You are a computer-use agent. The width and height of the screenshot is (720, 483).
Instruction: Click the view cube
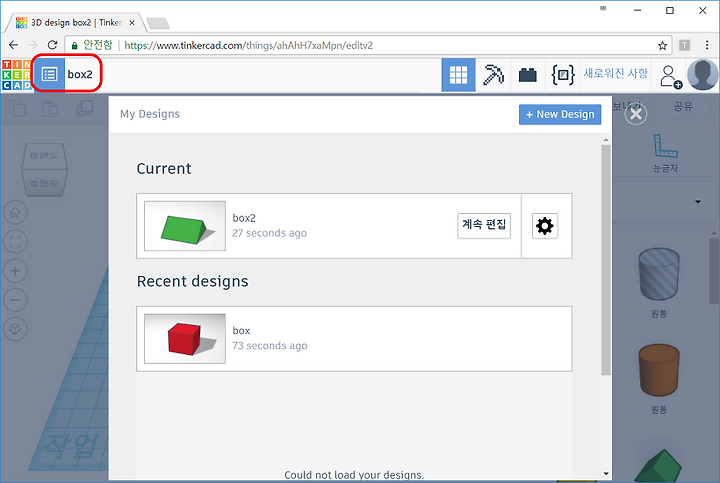tap(45, 169)
